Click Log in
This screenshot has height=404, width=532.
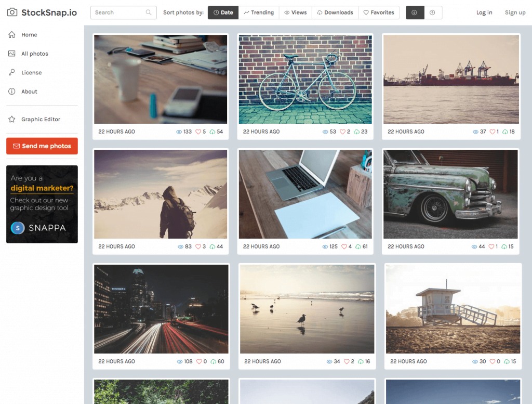pyautogui.click(x=484, y=12)
